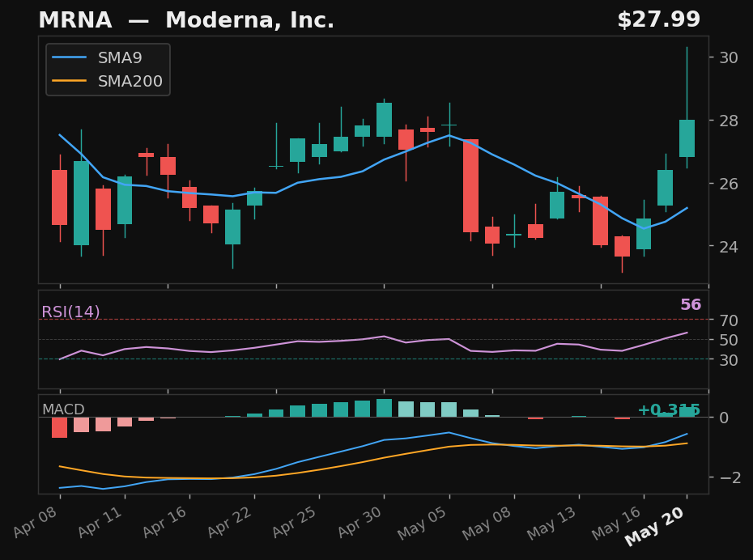
Task: Click the Apr 16 date label
Action: point(165,522)
